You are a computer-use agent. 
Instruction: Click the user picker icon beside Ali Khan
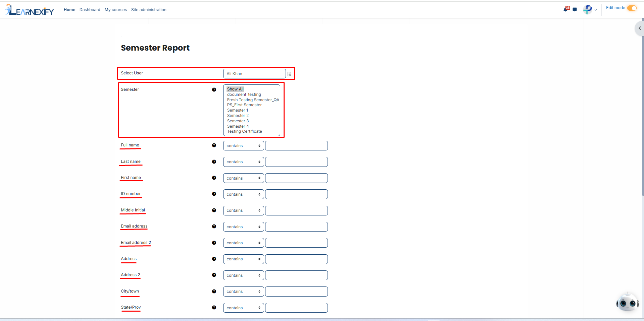[289, 74]
